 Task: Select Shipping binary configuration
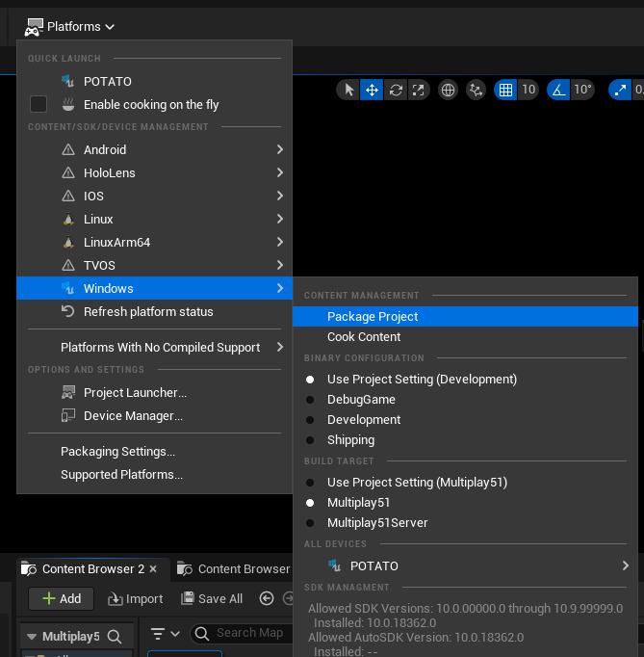click(350, 440)
